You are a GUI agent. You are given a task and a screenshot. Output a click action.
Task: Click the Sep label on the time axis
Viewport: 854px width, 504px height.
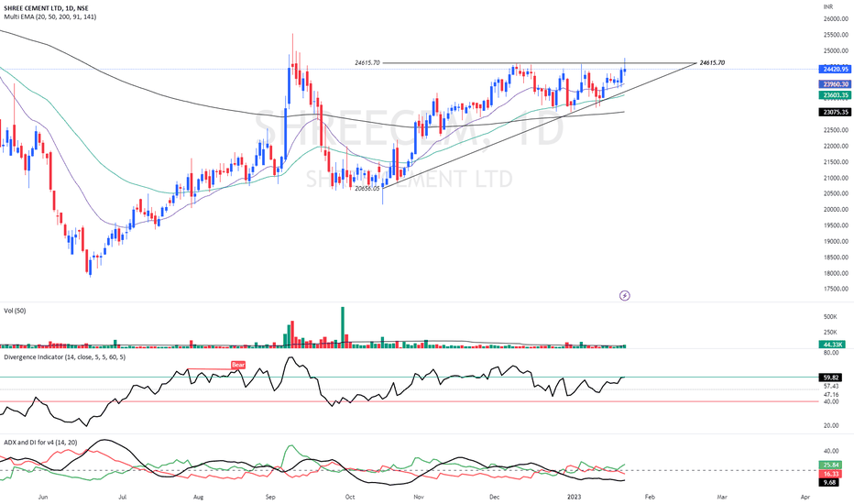tap(270, 497)
